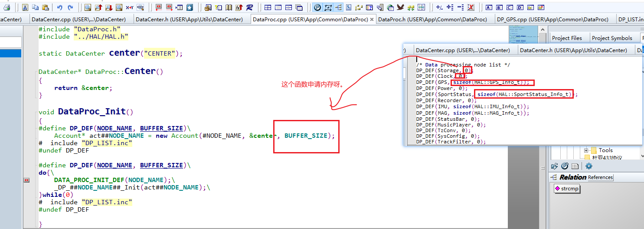Click the green sync arrows icon
The height and width of the screenshot is (229, 644).
tap(411, 8)
